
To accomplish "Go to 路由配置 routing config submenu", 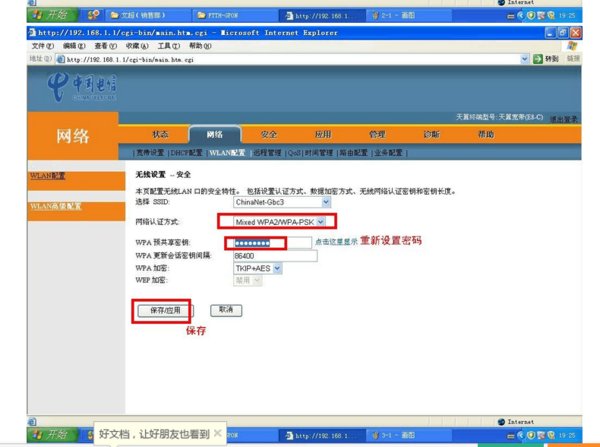I will coord(353,153).
